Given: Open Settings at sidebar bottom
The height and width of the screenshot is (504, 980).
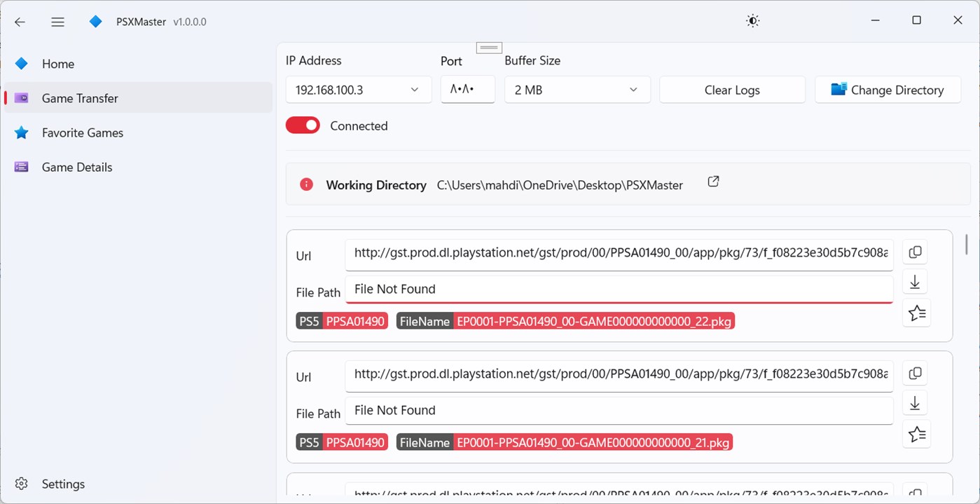Looking at the screenshot, I should (x=138, y=484).
